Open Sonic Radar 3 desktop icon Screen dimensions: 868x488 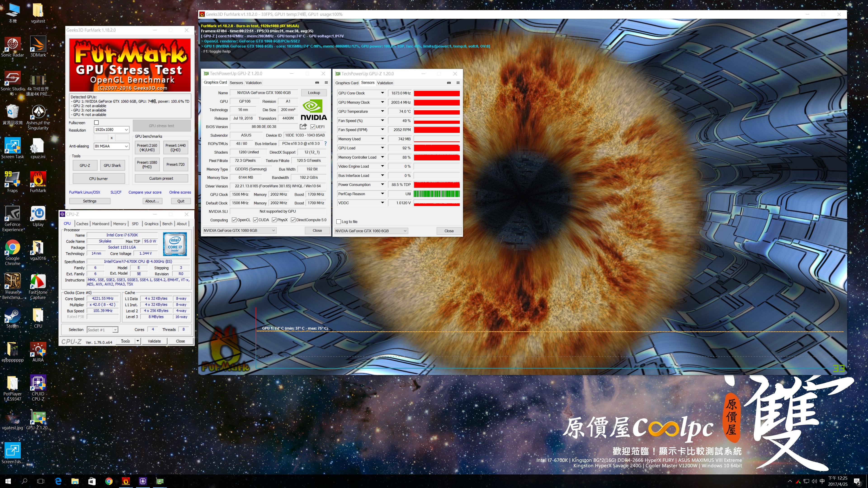tap(12, 49)
